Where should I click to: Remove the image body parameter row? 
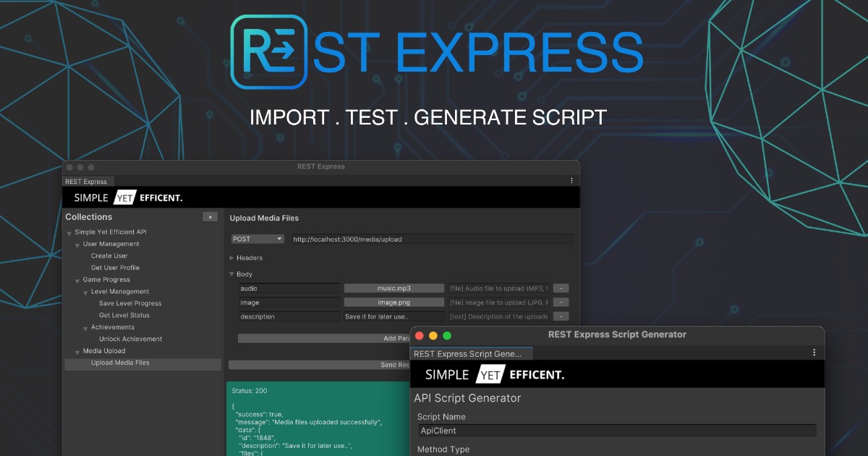pyautogui.click(x=561, y=303)
